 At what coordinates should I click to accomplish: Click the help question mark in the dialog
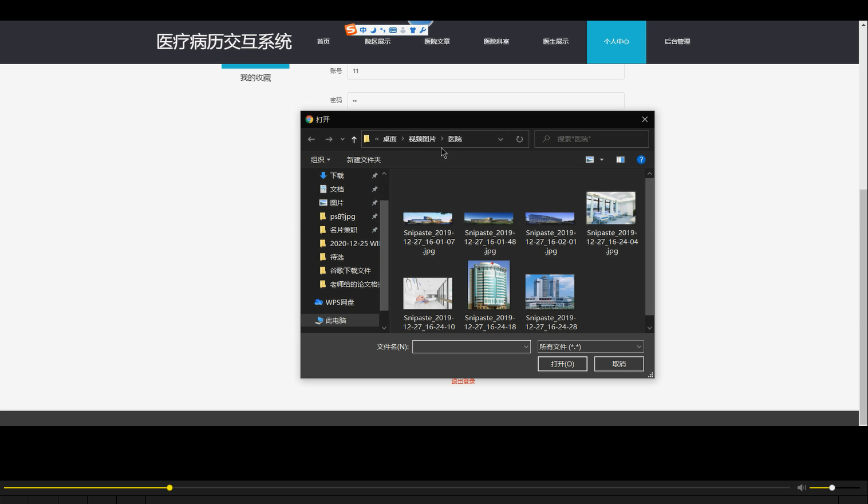(x=641, y=160)
